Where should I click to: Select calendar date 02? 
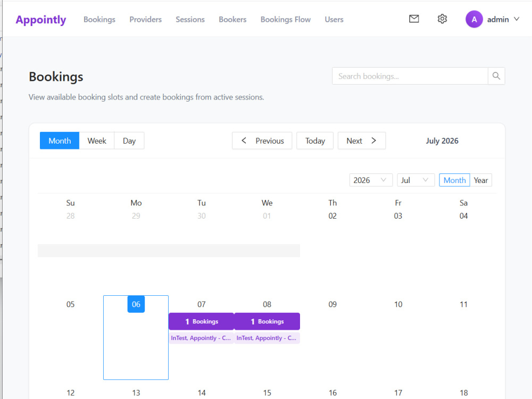(x=332, y=216)
